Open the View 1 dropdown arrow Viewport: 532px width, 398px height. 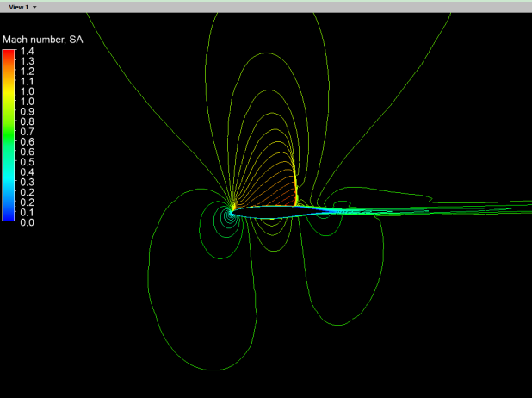[34, 6]
